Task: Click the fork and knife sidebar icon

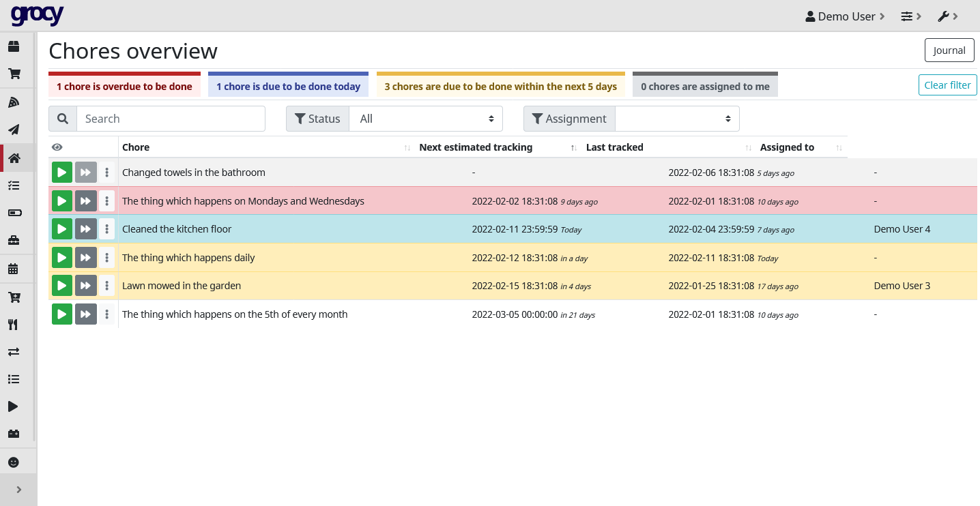Action: [x=13, y=325]
